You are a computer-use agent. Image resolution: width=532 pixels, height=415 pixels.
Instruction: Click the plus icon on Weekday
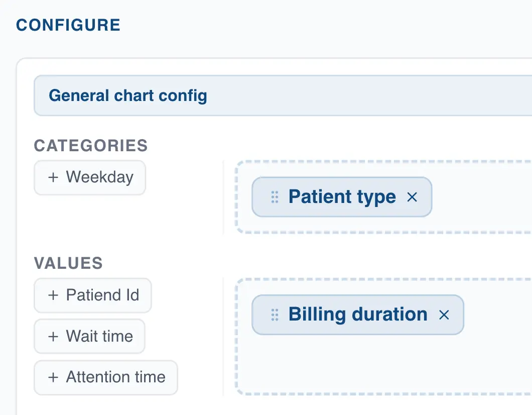tap(52, 177)
